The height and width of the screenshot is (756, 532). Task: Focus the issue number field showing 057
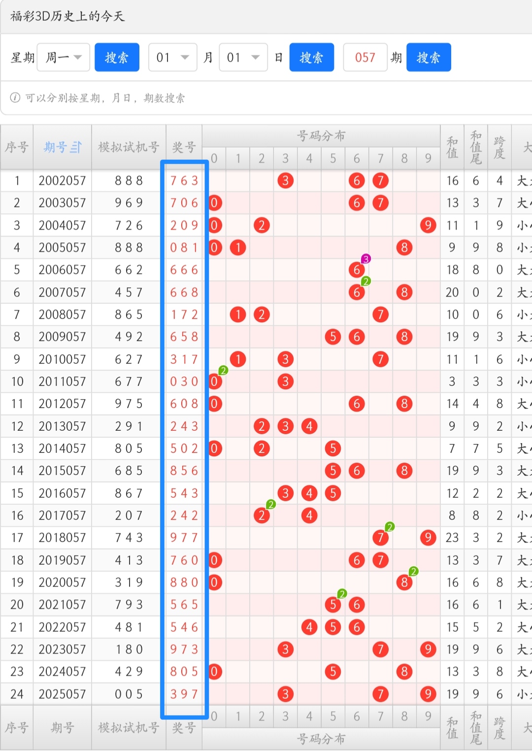[365, 58]
